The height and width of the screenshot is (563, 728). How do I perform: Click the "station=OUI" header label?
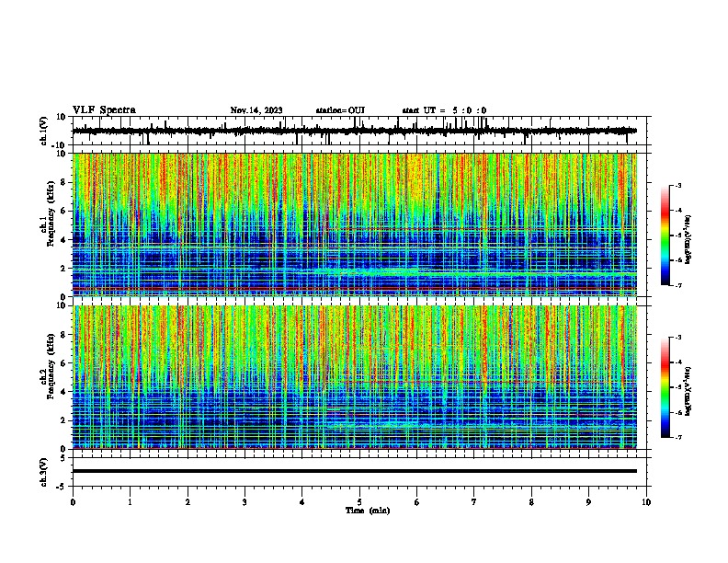point(340,110)
